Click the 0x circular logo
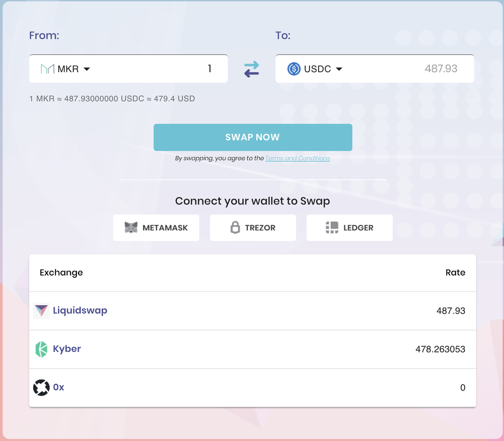Image resolution: width=504 pixels, height=441 pixels. pyautogui.click(x=41, y=387)
